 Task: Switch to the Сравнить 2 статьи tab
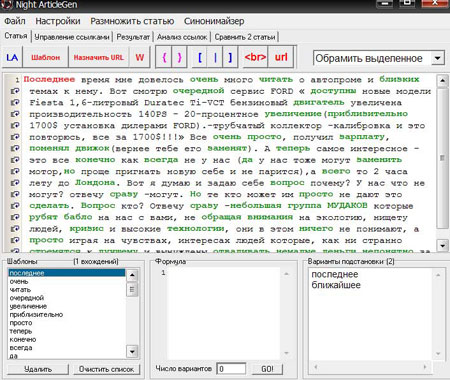(x=245, y=37)
